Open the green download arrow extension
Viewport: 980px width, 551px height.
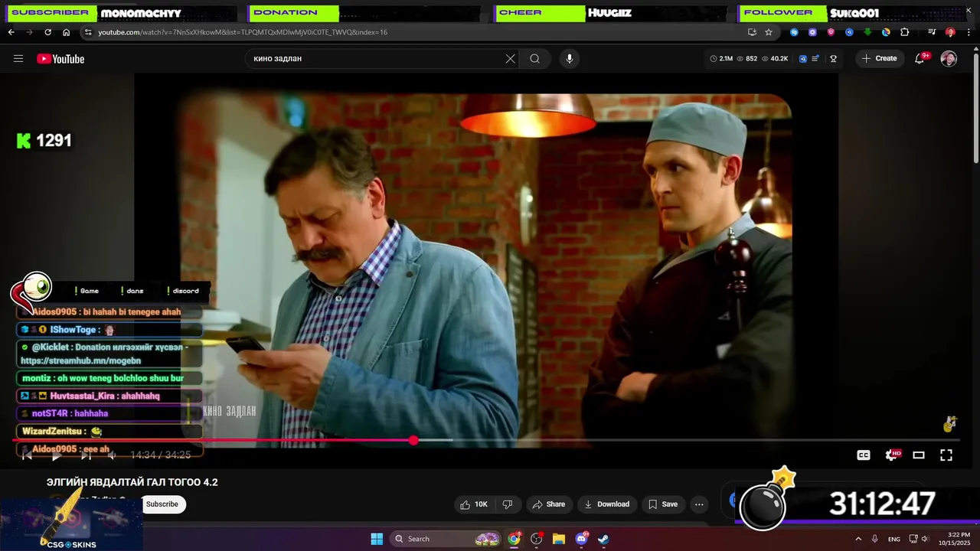click(867, 32)
